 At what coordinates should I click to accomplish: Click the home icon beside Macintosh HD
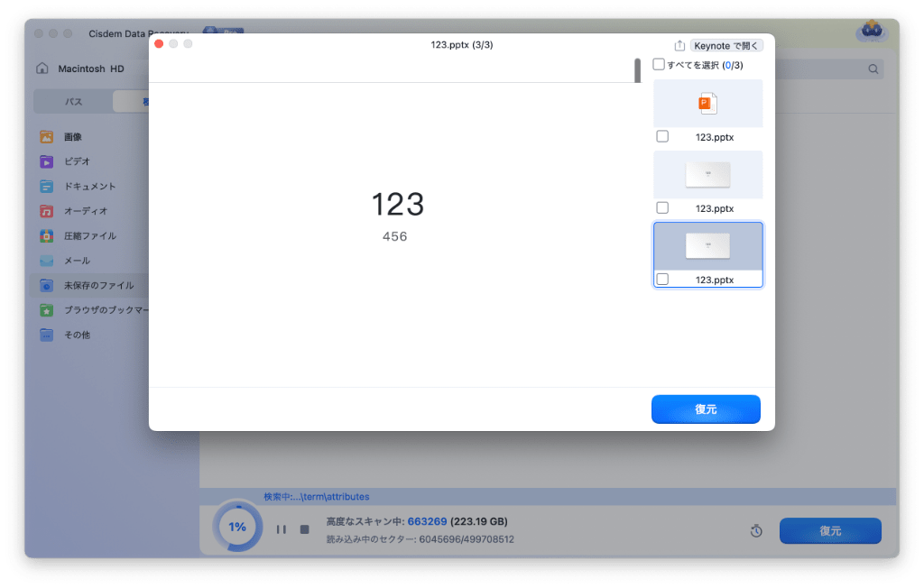(x=42, y=69)
